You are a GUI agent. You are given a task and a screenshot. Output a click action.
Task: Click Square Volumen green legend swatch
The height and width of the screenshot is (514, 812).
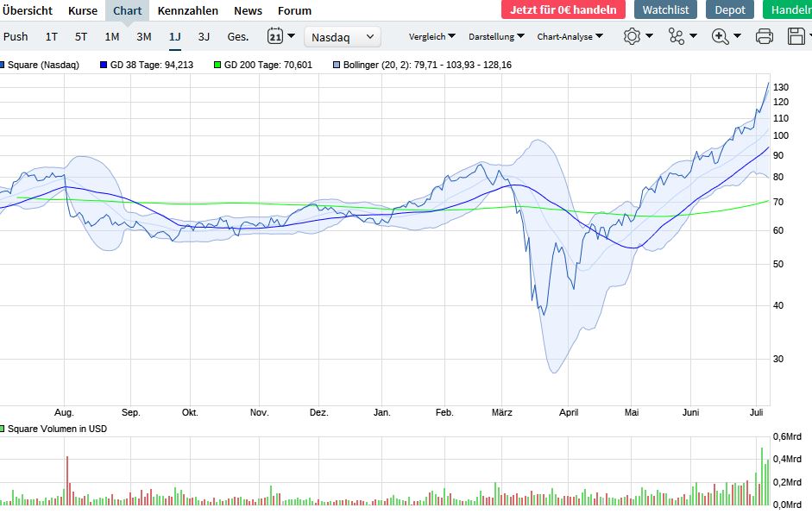click(x=2, y=429)
